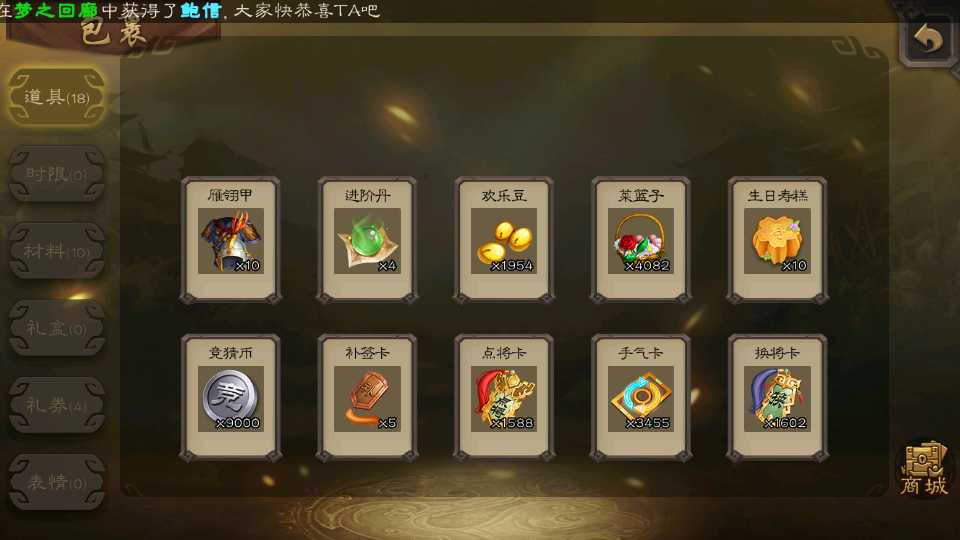Select the 欢乐豆 golden beans item
The width and height of the screenshot is (960, 540).
[x=504, y=240]
